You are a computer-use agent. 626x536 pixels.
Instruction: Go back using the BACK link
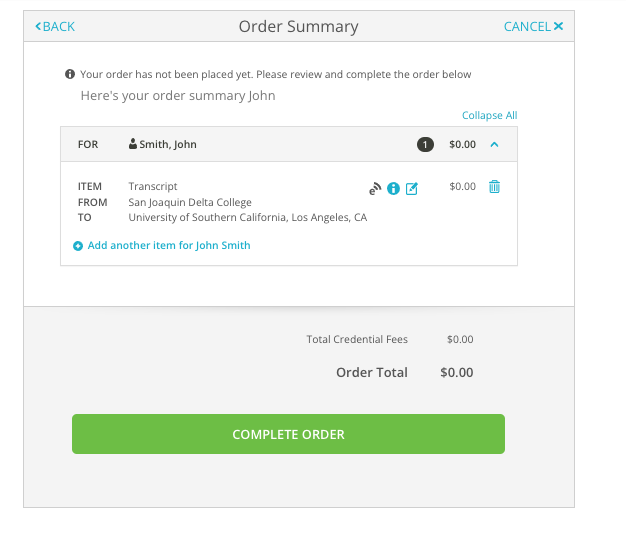point(55,26)
